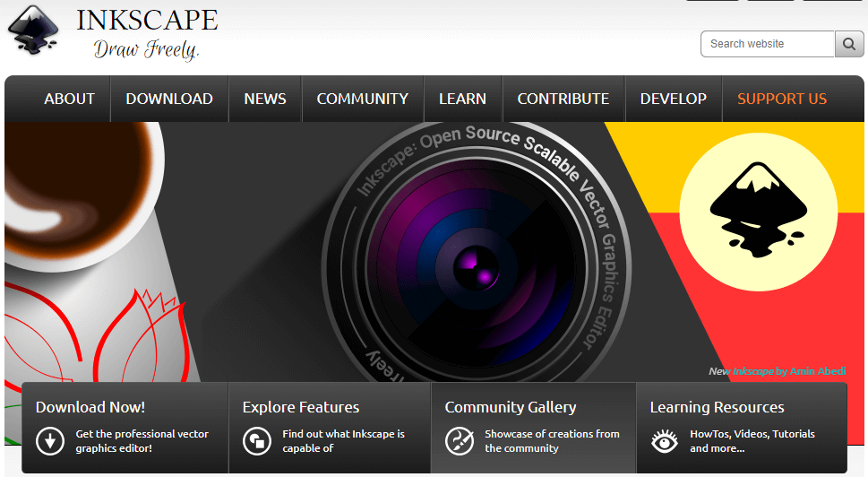Open the News menu item
868x477 pixels.
tap(265, 99)
